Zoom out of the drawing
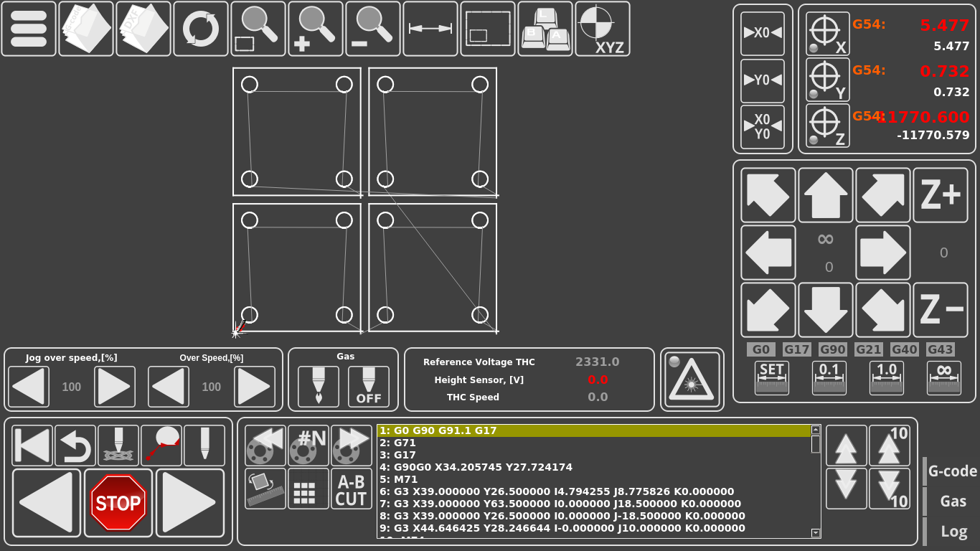This screenshot has height=551, width=980. point(372,29)
